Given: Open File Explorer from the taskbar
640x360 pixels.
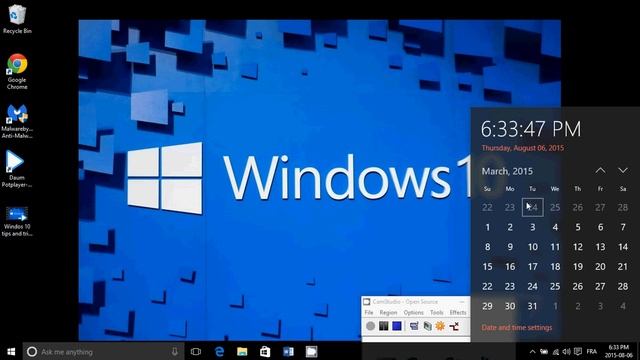Looking at the screenshot, I should point(242,351).
